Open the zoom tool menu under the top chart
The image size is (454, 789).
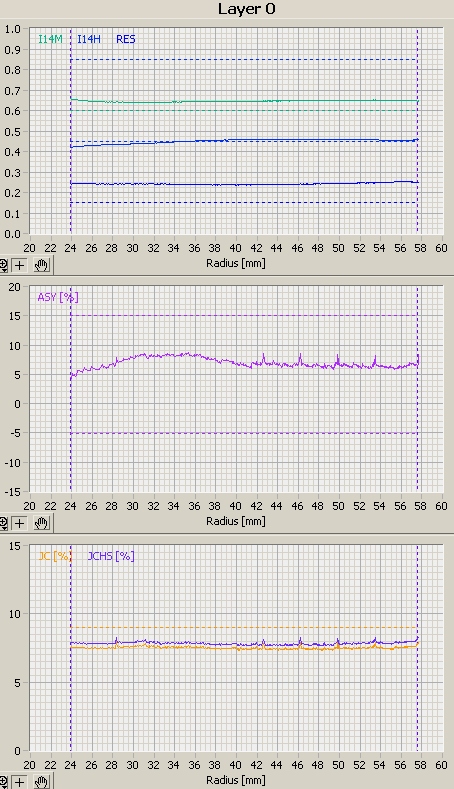tap(4, 265)
